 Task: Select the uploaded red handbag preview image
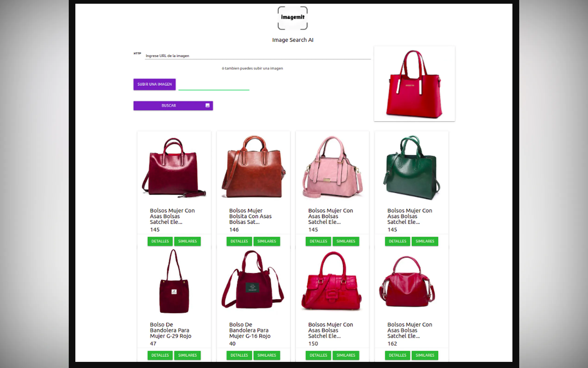pos(414,84)
